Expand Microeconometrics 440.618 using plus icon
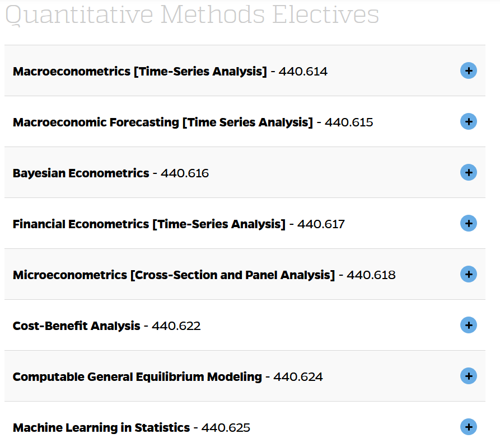 point(469,275)
